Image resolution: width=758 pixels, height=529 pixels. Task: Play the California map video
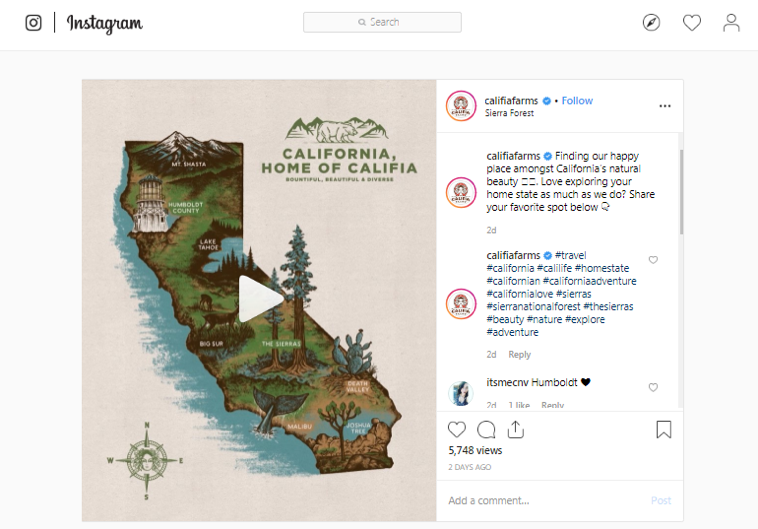pos(260,299)
